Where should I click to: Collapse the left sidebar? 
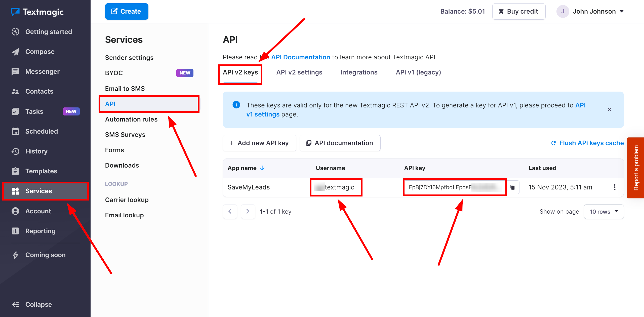[32, 304]
